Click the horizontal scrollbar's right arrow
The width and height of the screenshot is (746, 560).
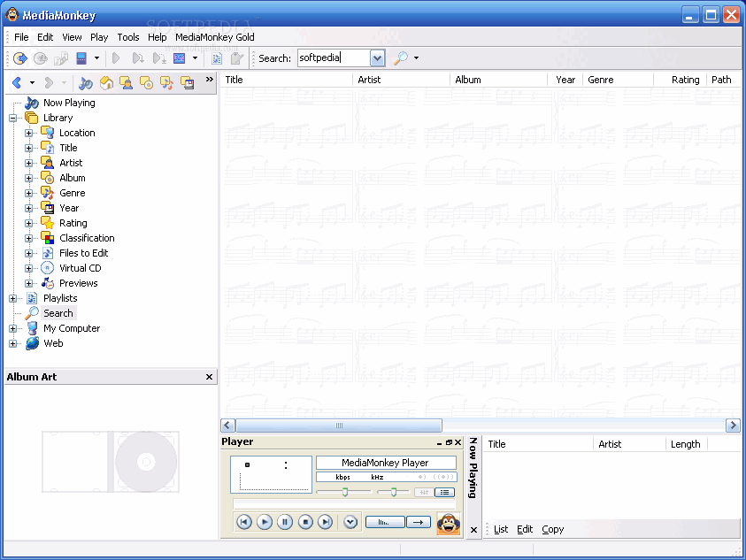733,425
